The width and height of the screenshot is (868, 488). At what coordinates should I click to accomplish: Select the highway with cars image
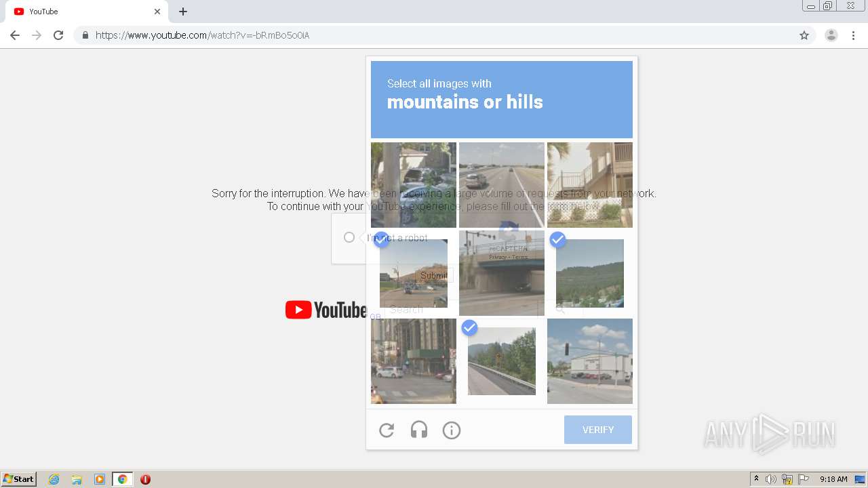(x=502, y=185)
